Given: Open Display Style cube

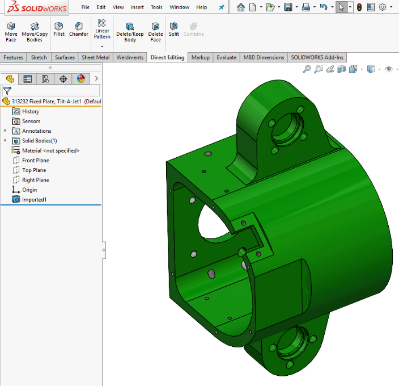Looking at the screenshot, I should pos(371,69).
